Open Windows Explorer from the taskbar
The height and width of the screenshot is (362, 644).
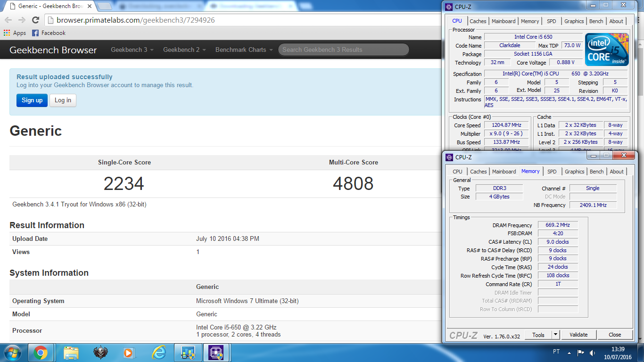click(x=71, y=352)
